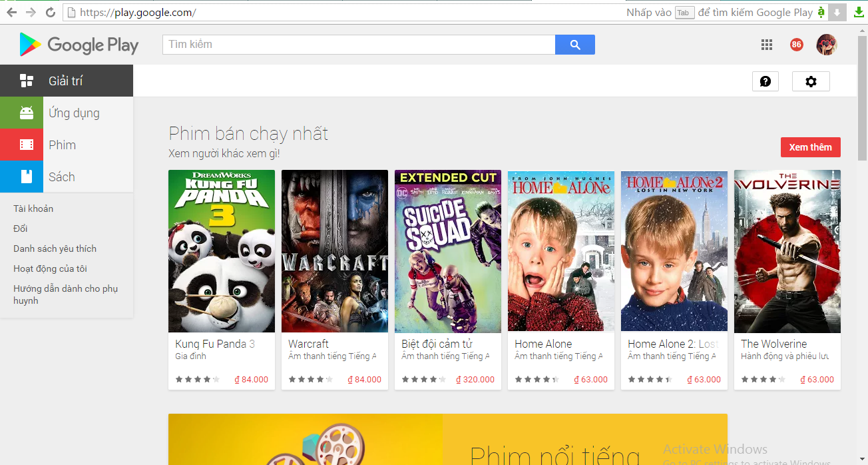Open Hoạt động của tôi
Screen dimensions: 868x465
50,268
